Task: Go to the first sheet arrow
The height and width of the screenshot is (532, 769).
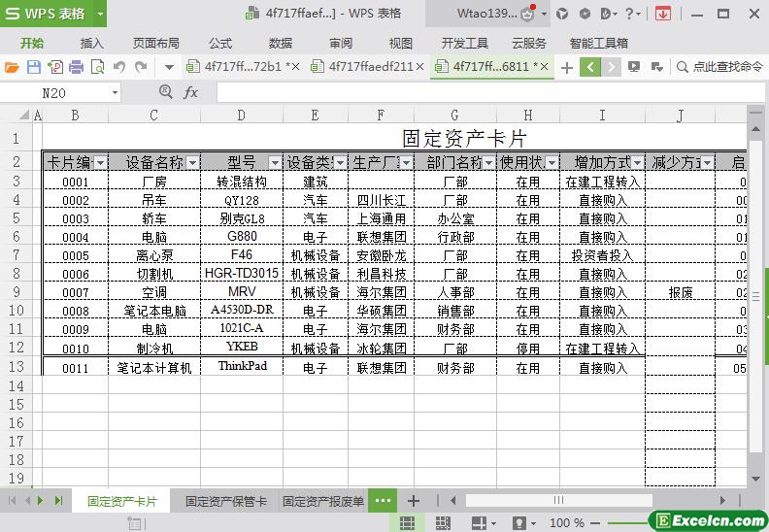Action: click(x=13, y=501)
